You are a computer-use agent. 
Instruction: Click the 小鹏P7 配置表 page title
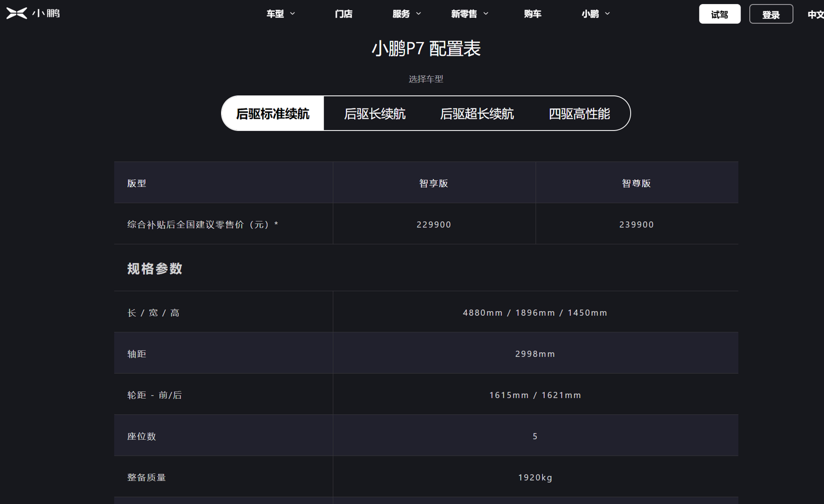point(426,49)
